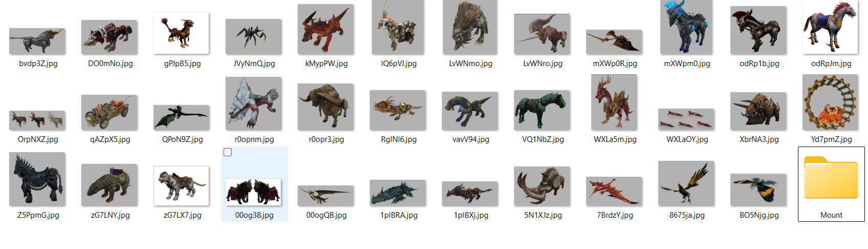Select the blue armored horse mXWpm0.jpg
This screenshot has width=868, height=249.
pyautogui.click(x=686, y=27)
